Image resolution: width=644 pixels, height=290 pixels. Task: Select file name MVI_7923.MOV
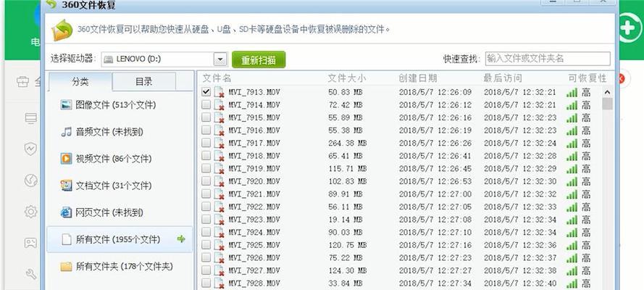click(254, 220)
